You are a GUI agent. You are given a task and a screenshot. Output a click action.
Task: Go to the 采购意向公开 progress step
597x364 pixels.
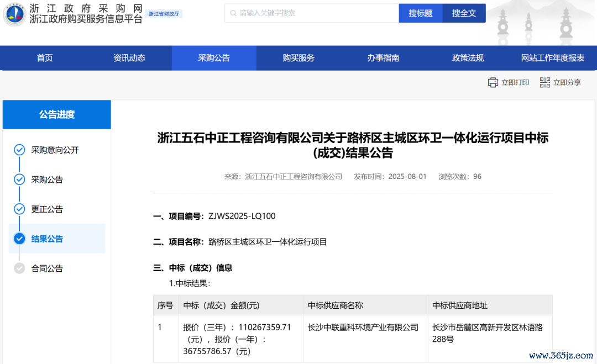(x=55, y=150)
